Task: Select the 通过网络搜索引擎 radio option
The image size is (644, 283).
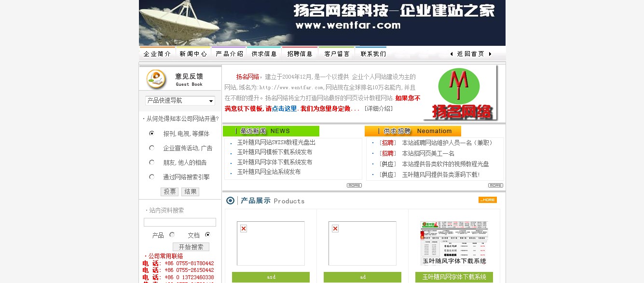Action: pyautogui.click(x=151, y=177)
